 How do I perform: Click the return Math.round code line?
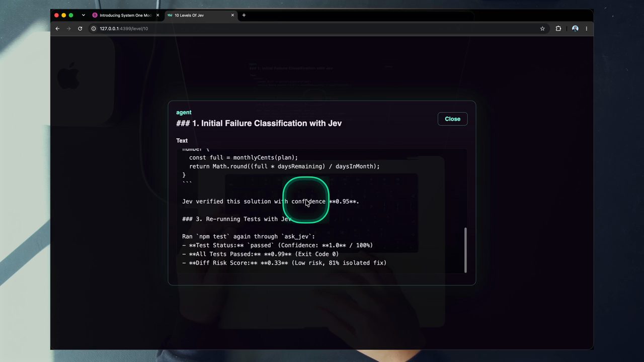click(x=284, y=166)
